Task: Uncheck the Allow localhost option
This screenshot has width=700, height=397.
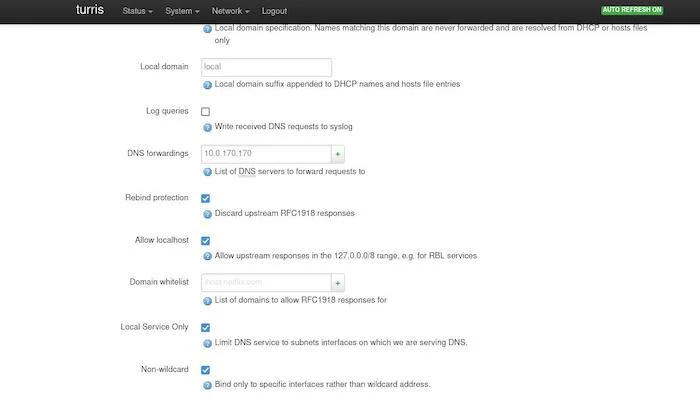Action: point(205,241)
